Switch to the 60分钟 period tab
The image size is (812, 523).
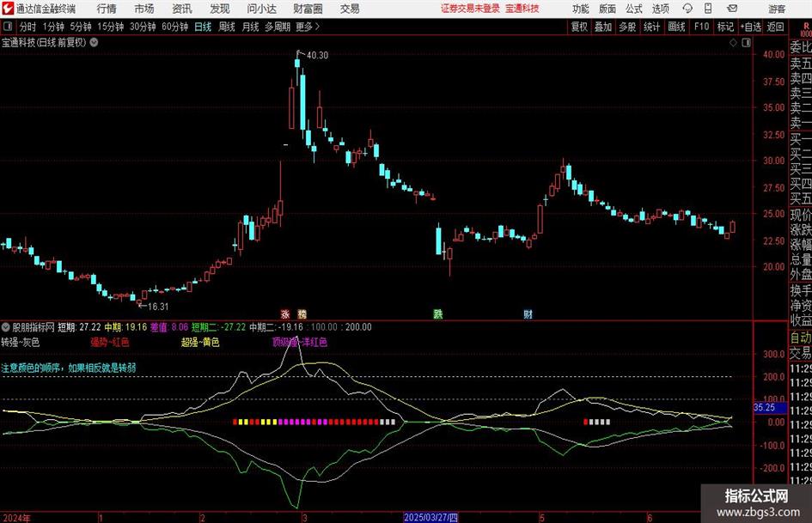[174, 27]
